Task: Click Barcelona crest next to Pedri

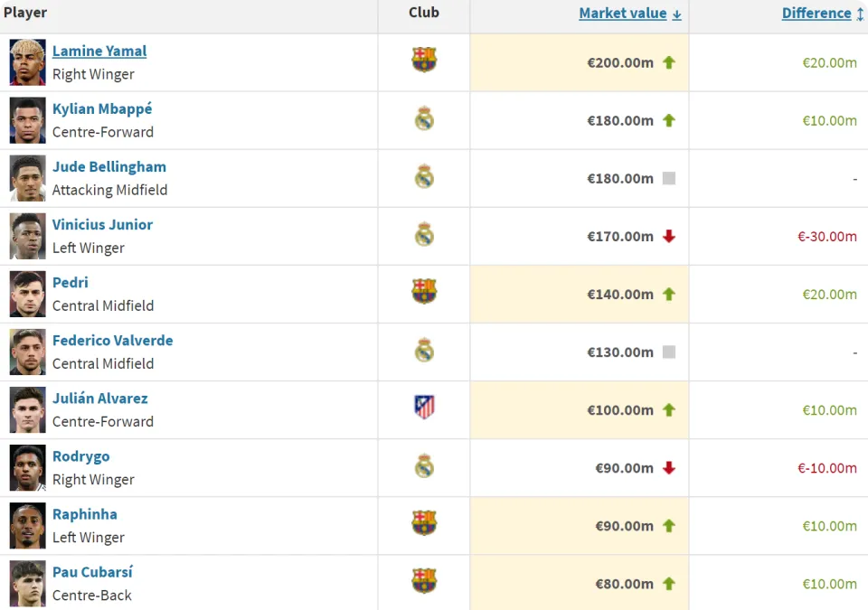Action: pos(424,291)
